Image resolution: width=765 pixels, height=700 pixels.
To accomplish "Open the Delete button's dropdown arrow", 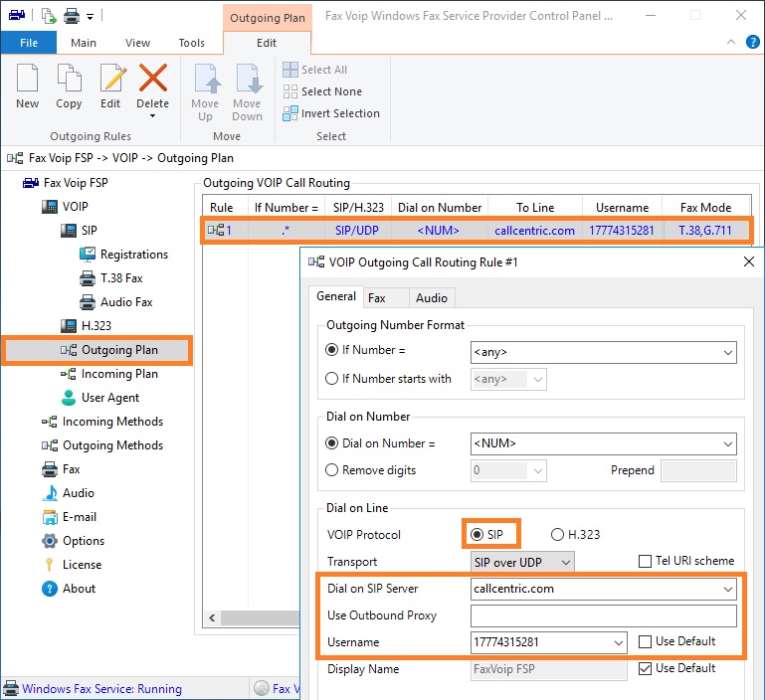I will [153, 116].
